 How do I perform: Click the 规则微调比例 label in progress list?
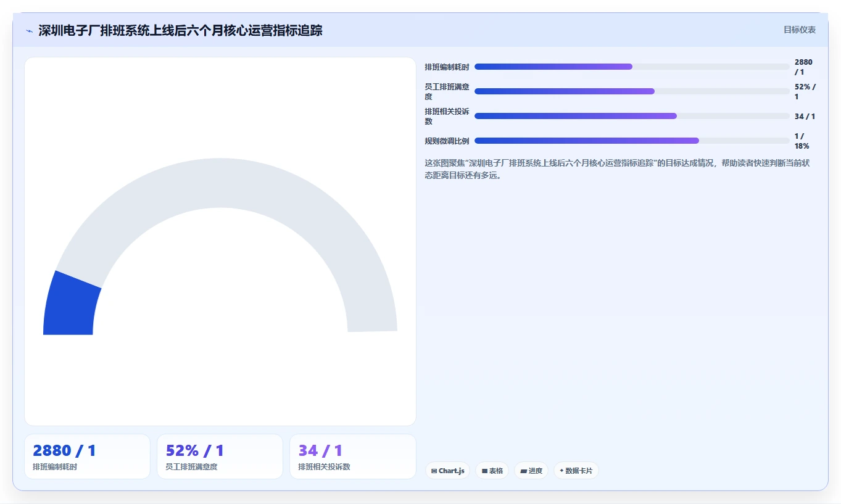pos(447,141)
